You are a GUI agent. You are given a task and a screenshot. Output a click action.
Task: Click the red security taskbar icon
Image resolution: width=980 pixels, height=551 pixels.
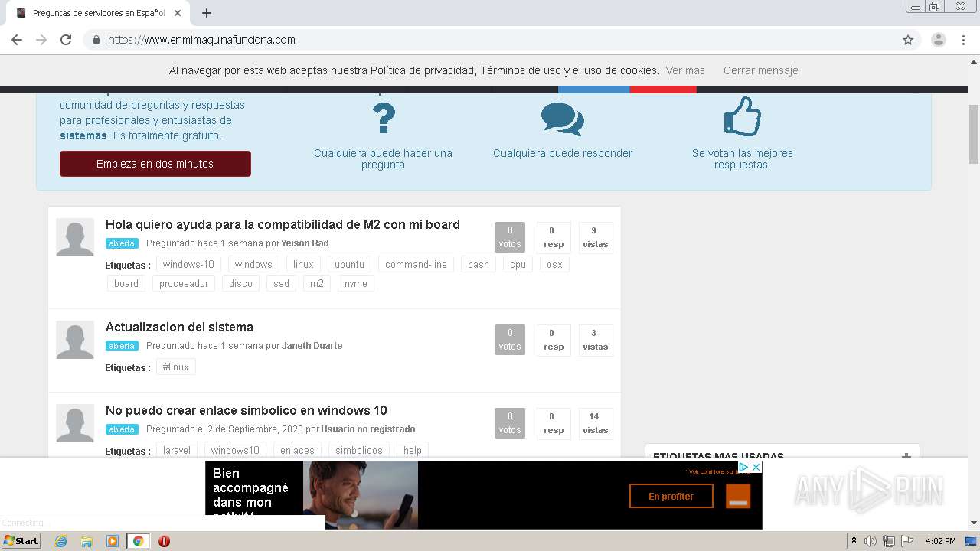click(x=164, y=541)
